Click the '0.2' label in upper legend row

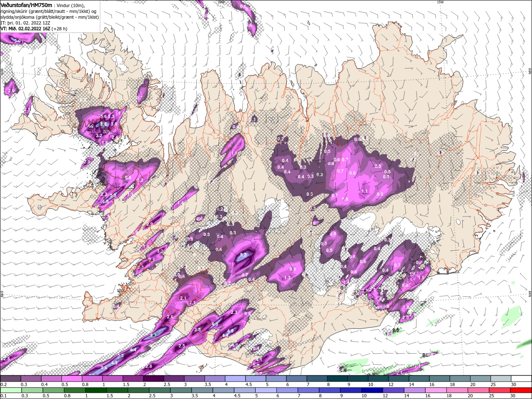coord(3,384)
